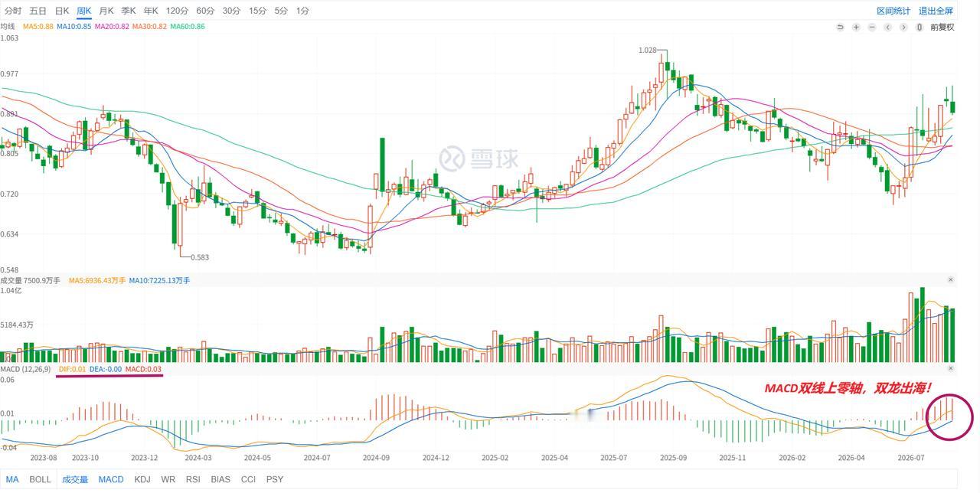Click the MACD (12,26,9) parameter label

[x=25, y=370]
